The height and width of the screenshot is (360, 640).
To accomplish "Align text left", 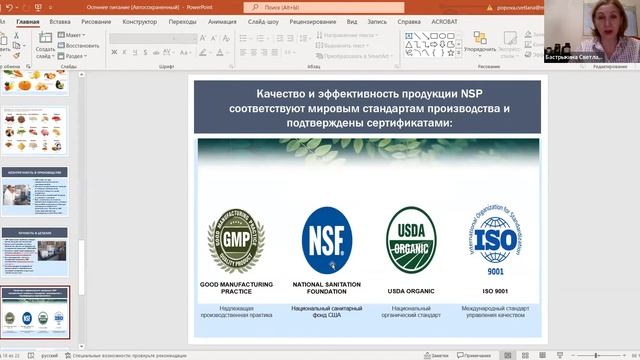I will point(243,52).
